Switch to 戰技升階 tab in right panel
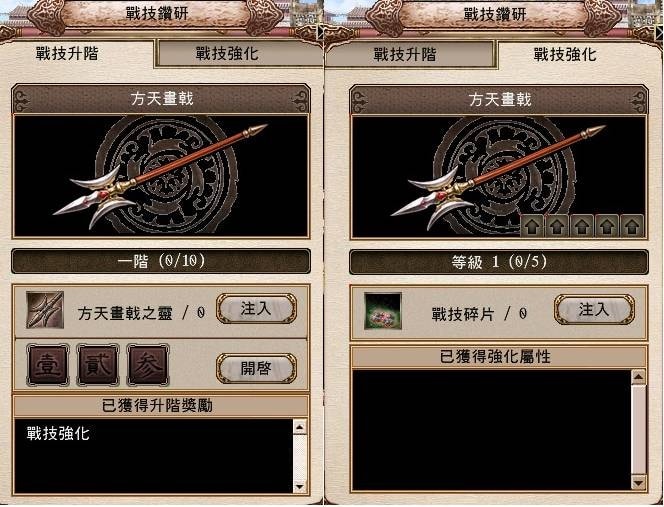Screen dimensions: 664x507 click(x=411, y=54)
